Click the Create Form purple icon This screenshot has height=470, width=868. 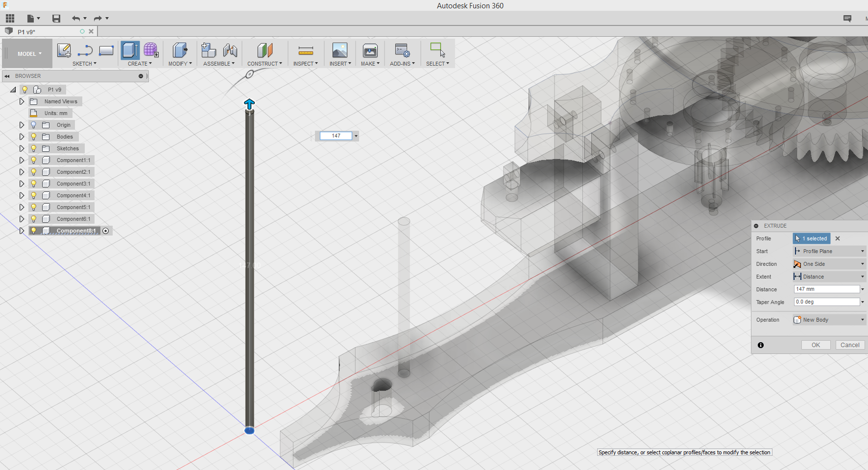151,50
